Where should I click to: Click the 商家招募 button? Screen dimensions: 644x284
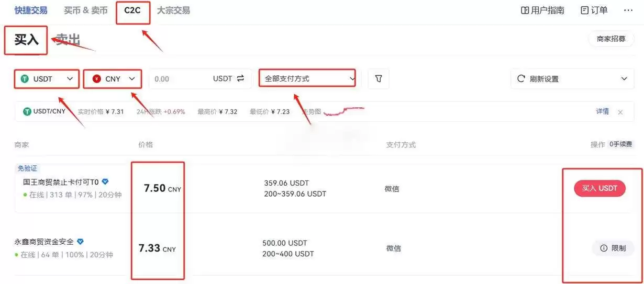pyautogui.click(x=611, y=39)
